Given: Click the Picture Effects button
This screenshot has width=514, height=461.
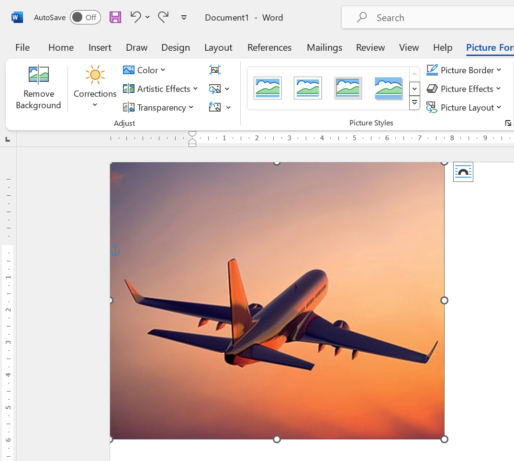Looking at the screenshot, I should coord(464,89).
